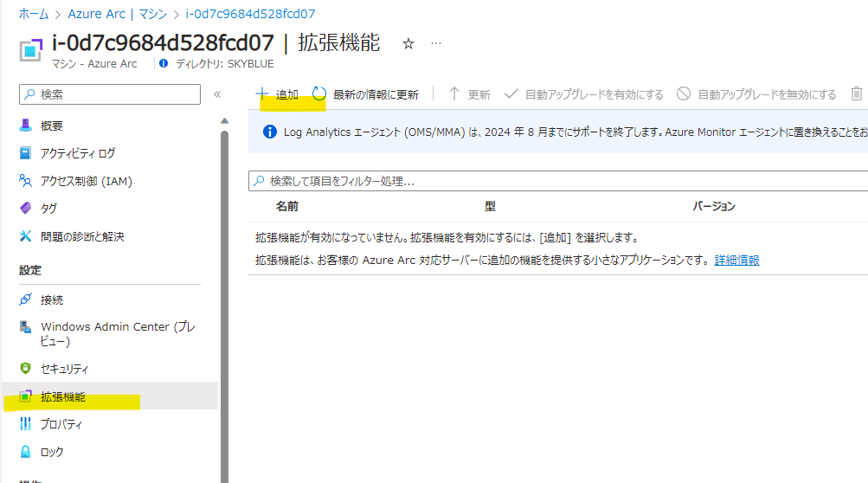Sort by the バージョン column header
Image resolution: width=868 pixels, height=483 pixels.
714,207
